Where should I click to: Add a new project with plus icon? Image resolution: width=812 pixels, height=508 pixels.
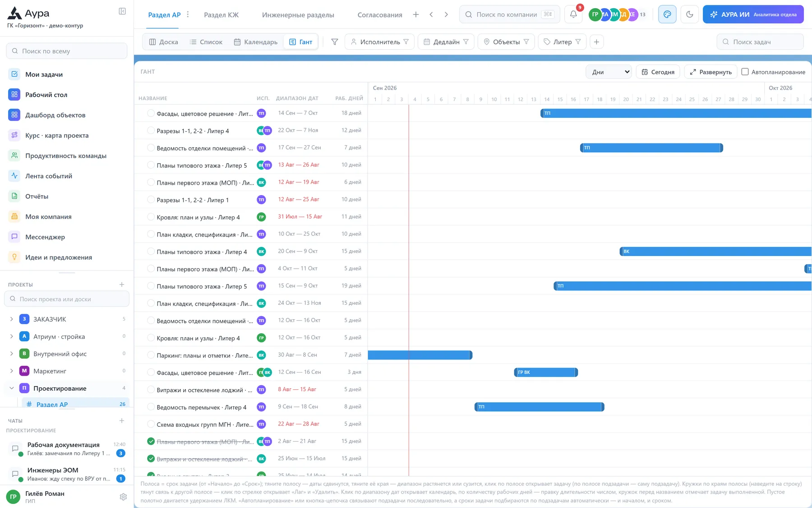[x=122, y=284]
